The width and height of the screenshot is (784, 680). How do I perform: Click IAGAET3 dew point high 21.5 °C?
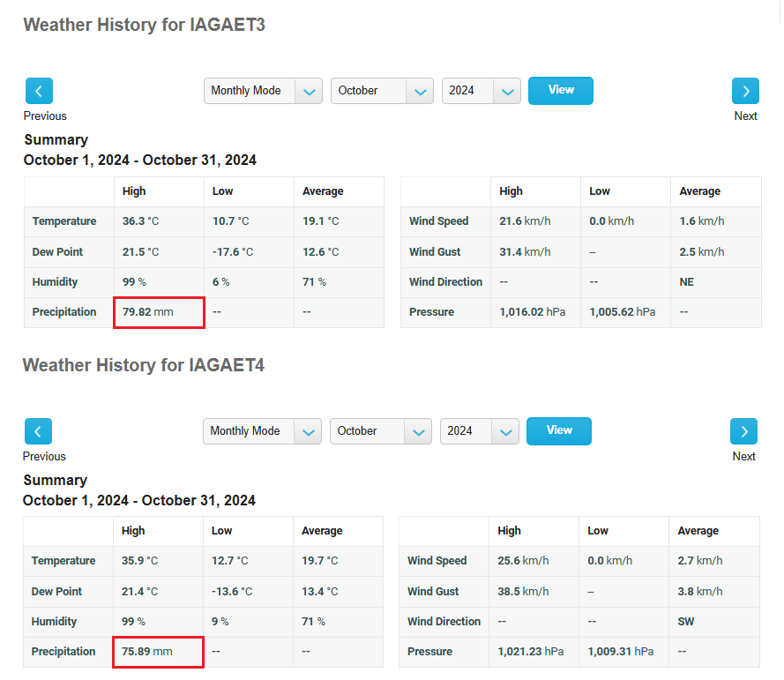point(140,252)
